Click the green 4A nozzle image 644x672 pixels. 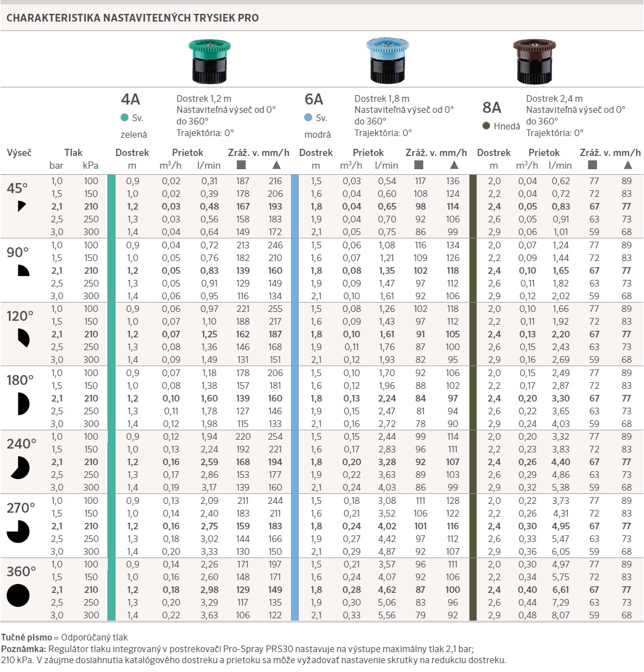tap(210, 60)
